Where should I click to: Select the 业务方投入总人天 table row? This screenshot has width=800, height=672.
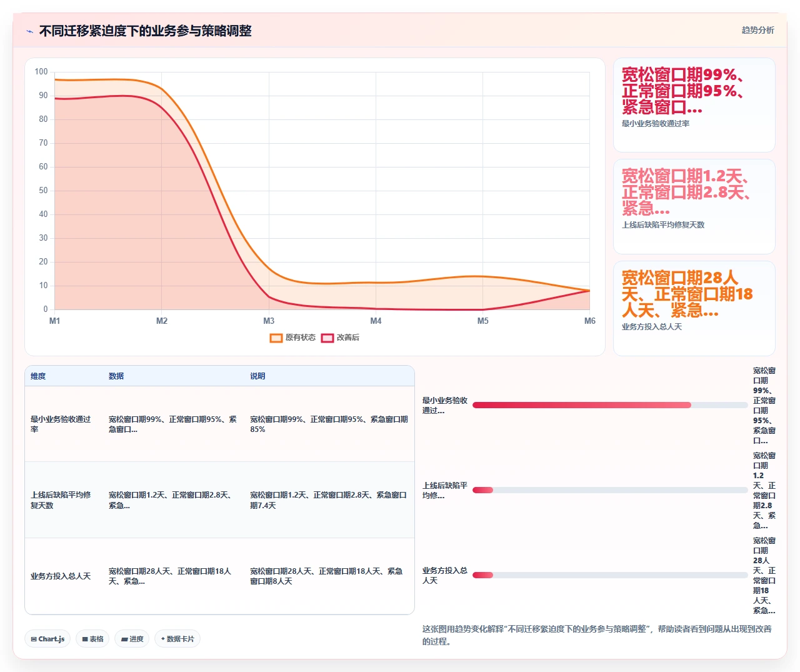point(219,576)
